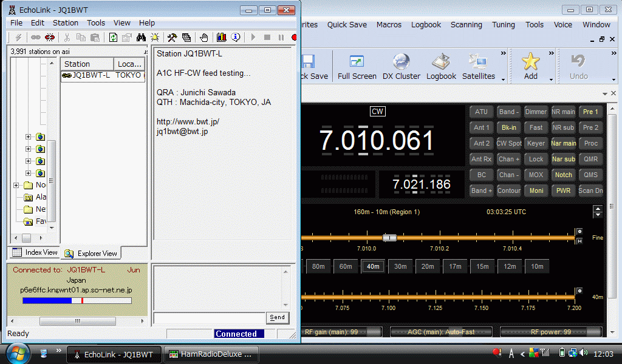This screenshot has width=622, height=364.
Task: Click the Refresh station list icon
Action: [x=113, y=38]
